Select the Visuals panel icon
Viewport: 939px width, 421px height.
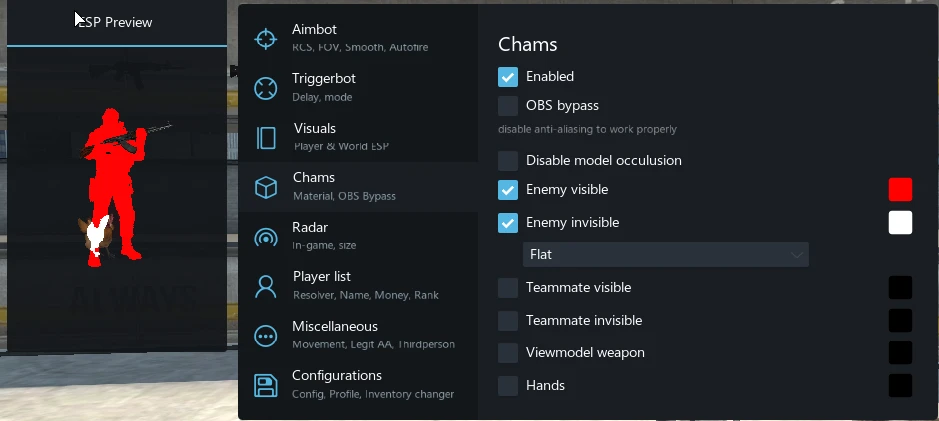[266, 138]
